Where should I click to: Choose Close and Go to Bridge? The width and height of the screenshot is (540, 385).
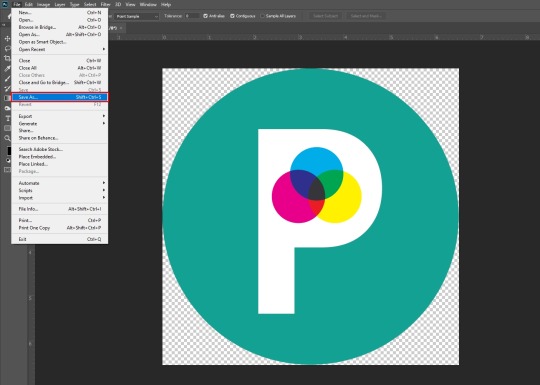(60, 83)
